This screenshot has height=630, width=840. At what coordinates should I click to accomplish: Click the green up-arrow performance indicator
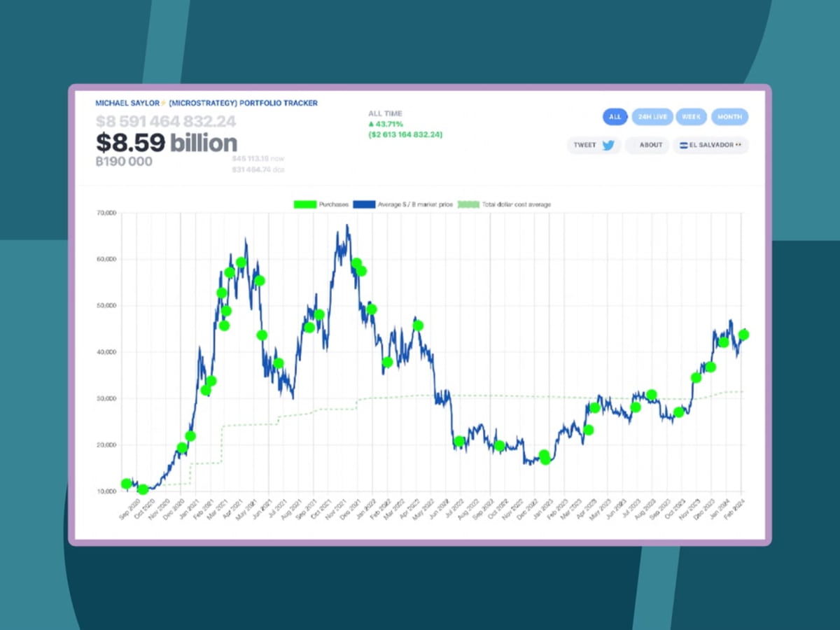372,123
